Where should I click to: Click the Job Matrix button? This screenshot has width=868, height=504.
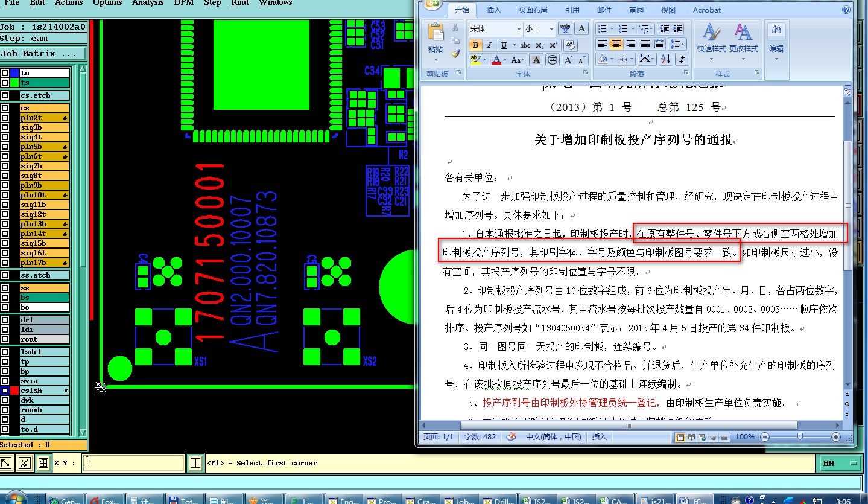43,54
